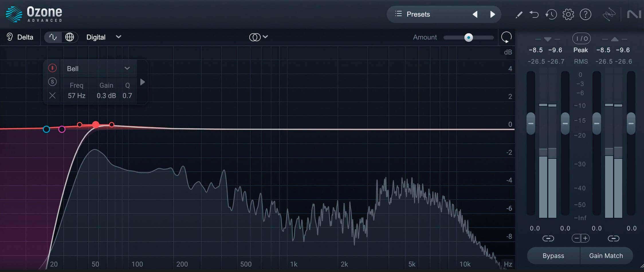Go to the previous preset
The width and height of the screenshot is (644, 272).
475,14
